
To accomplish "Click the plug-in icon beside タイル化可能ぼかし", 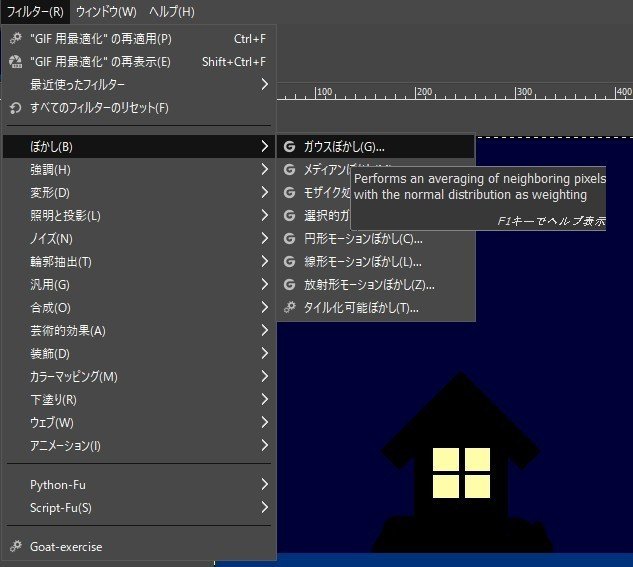I will click(x=289, y=308).
